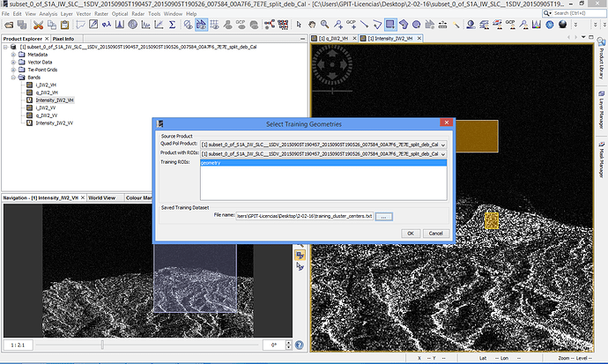Expand the Vector Data folder node
The width and height of the screenshot is (608, 364).
(13, 62)
